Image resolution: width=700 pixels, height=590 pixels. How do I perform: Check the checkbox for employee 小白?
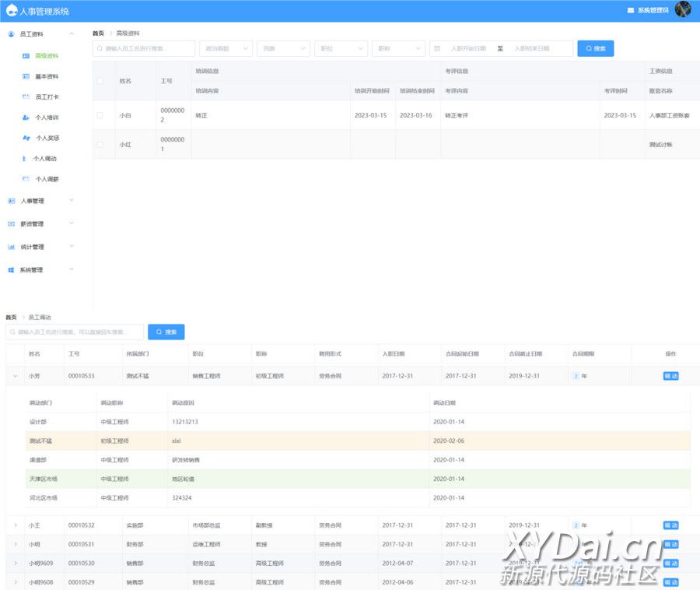(100, 115)
